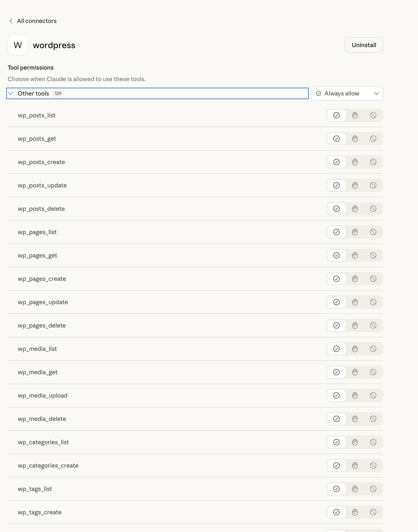Image resolution: width=418 pixels, height=532 pixels.
Task: Require approval for wp_posts_delete
Action: tap(355, 209)
